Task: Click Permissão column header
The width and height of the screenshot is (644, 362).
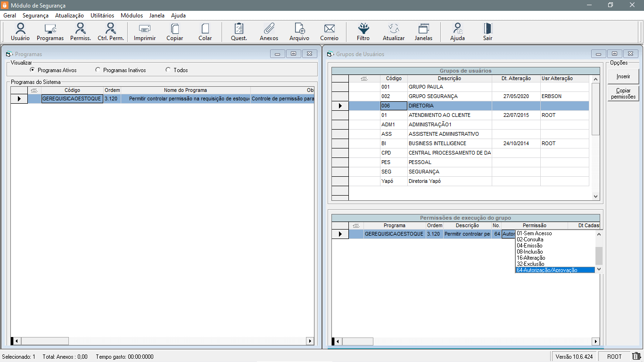Action: pos(535,225)
